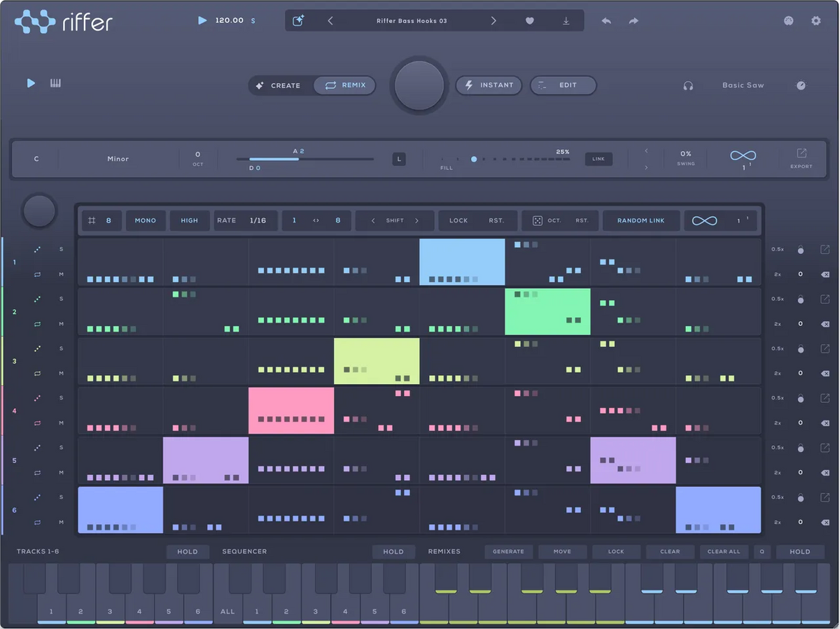Click the note range slider between D0 and A2
The width and height of the screenshot is (840, 629).
(304, 159)
